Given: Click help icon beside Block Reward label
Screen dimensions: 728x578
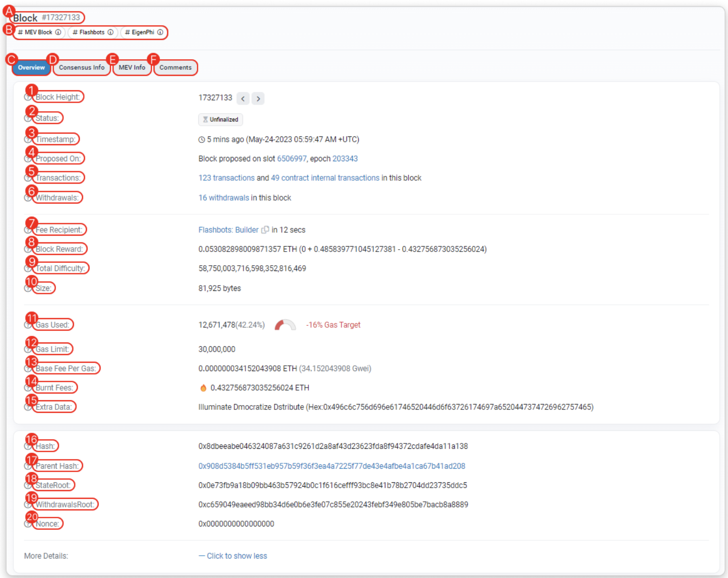Looking at the screenshot, I should coord(28,249).
